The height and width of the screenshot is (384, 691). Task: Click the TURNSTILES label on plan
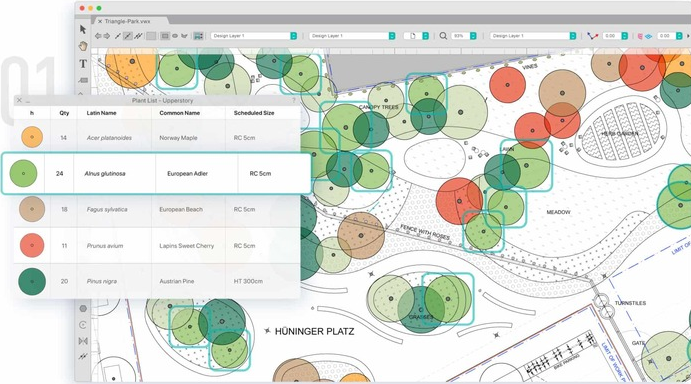pyautogui.click(x=630, y=303)
